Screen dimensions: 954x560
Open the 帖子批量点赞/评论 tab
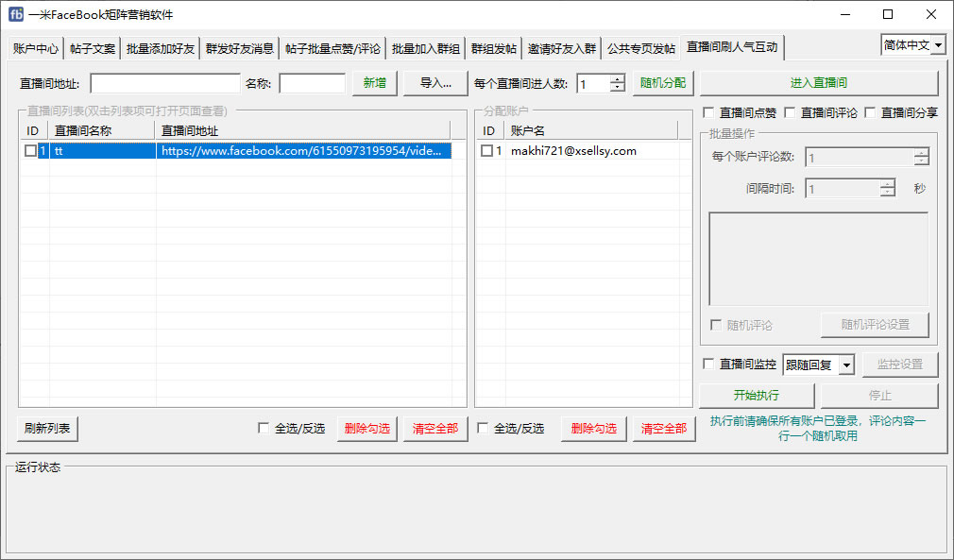click(332, 49)
